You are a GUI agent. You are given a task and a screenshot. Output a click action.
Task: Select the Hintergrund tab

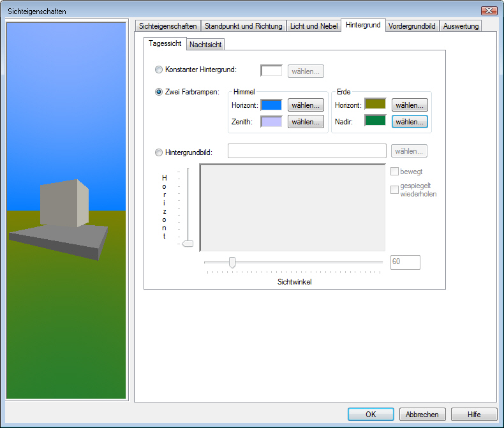[x=363, y=25]
